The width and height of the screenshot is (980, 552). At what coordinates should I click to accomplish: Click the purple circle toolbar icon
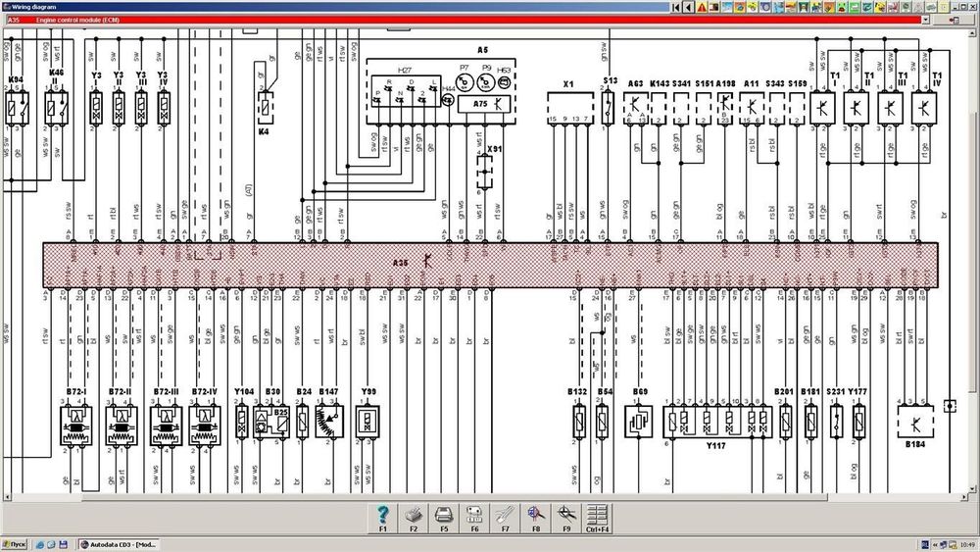coord(765,7)
